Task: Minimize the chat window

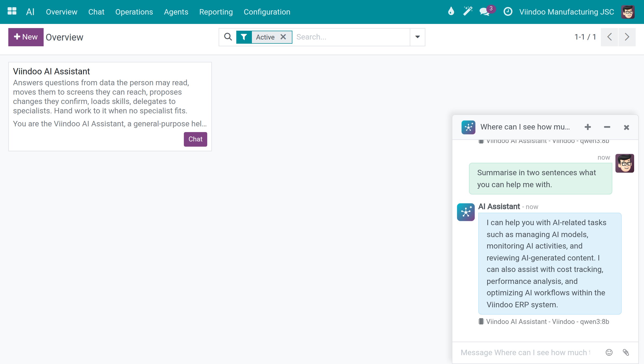Action: click(607, 127)
